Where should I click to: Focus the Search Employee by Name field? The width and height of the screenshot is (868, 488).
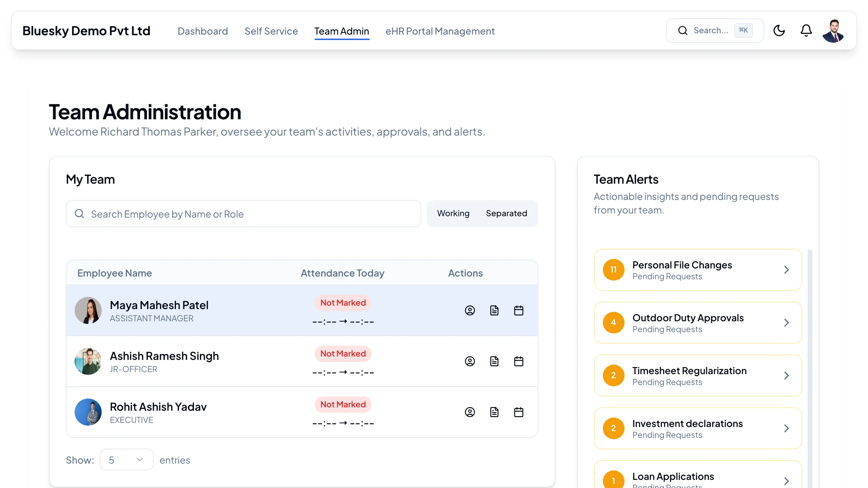pos(243,213)
